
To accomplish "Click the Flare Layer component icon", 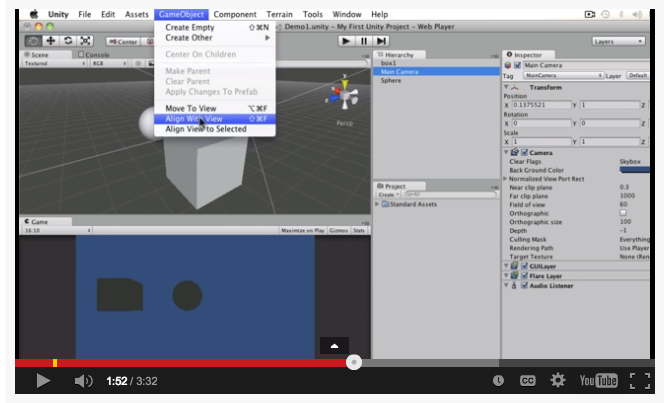I will (515, 276).
